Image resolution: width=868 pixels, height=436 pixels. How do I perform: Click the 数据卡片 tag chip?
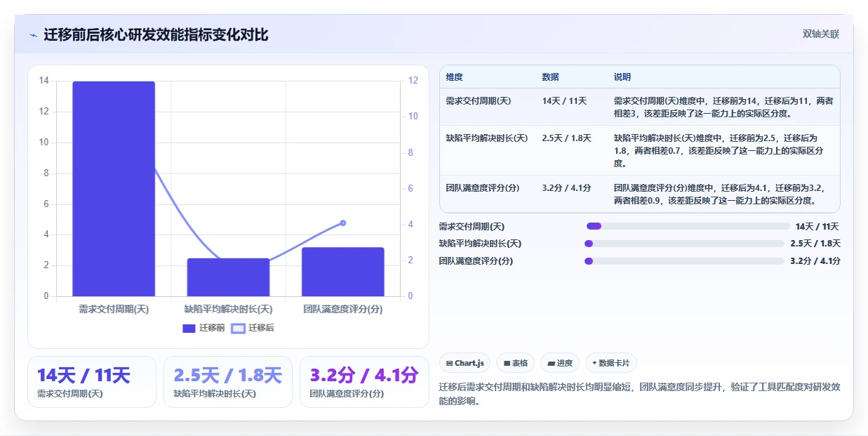610,363
